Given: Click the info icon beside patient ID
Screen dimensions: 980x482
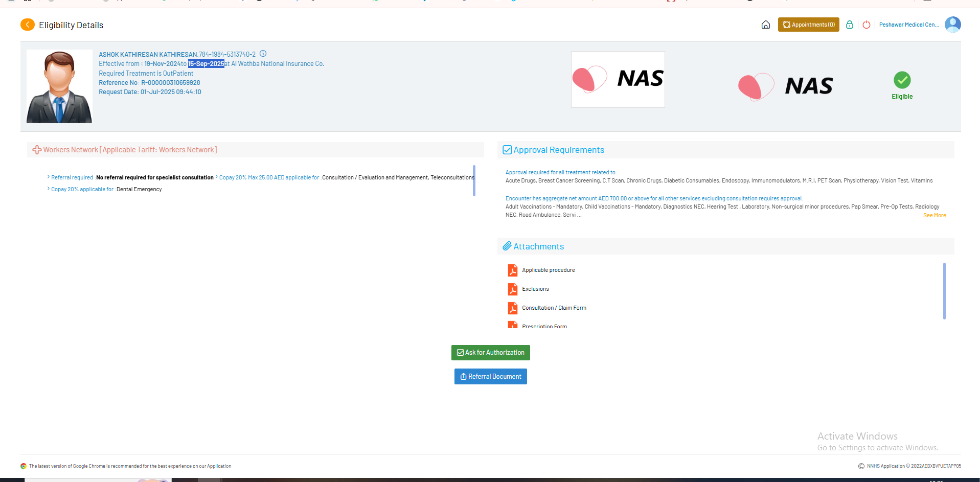Looking at the screenshot, I should pyautogui.click(x=263, y=54).
